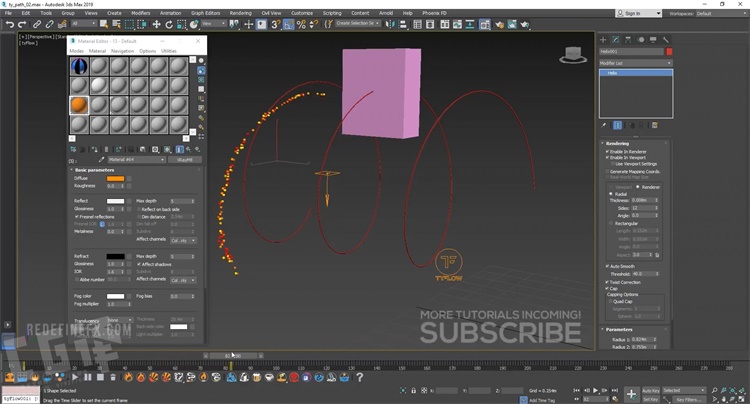
Task: Click the Phoenix FD help question icon
Action: tap(360, 377)
